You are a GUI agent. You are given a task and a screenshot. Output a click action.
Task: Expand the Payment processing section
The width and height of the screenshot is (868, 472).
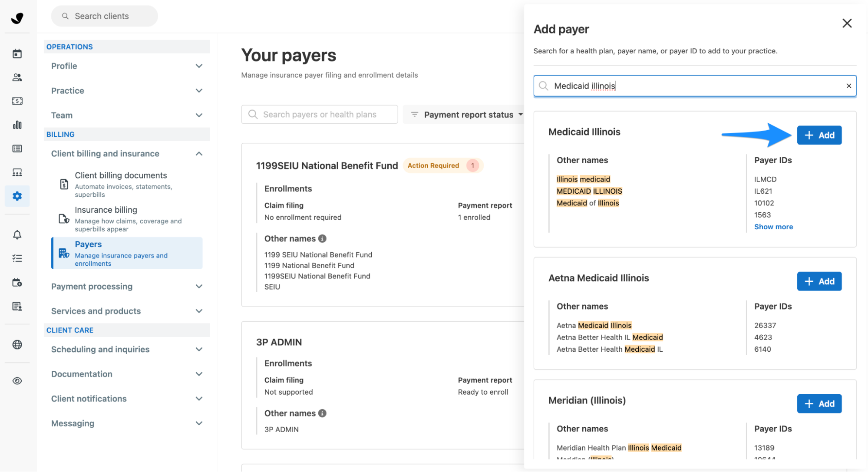tap(127, 287)
